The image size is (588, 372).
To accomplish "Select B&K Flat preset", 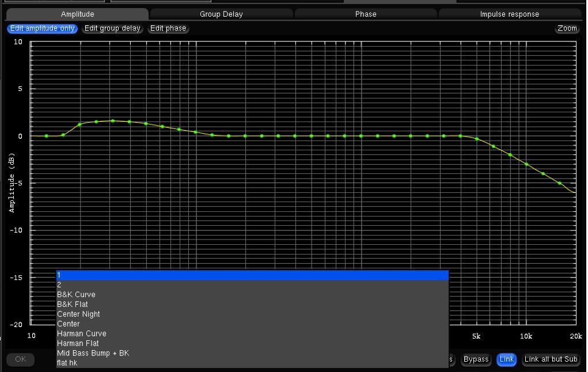I will (252, 305).
